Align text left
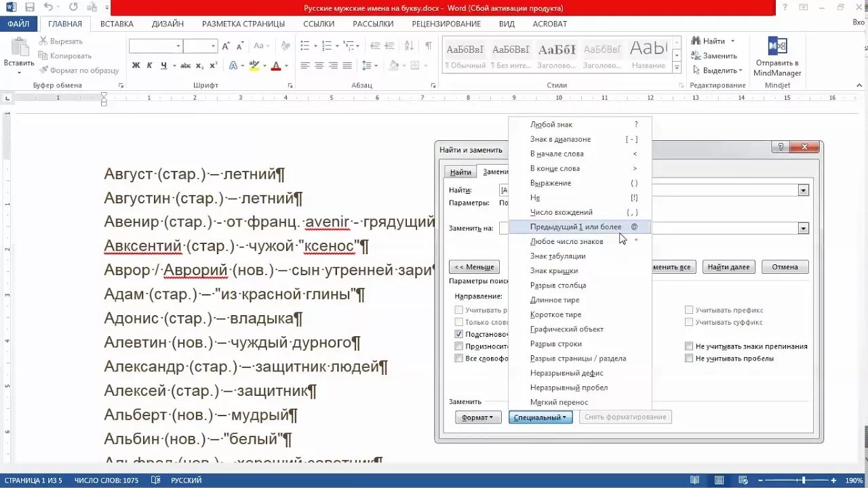The image size is (868, 488). tap(305, 66)
